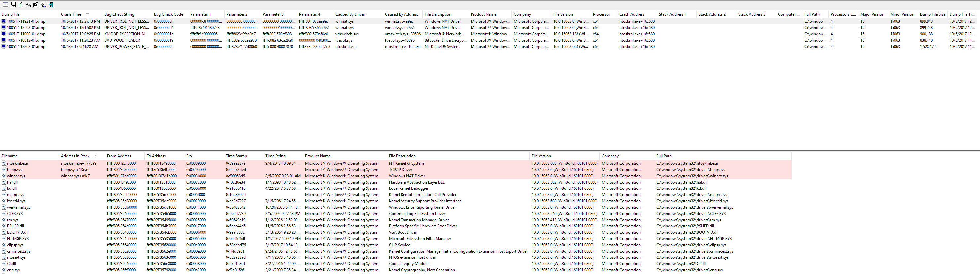This screenshot has height=274, width=980.
Task: Select the BAD_POOL_HEADER bug check cell
Action: [x=122, y=40]
